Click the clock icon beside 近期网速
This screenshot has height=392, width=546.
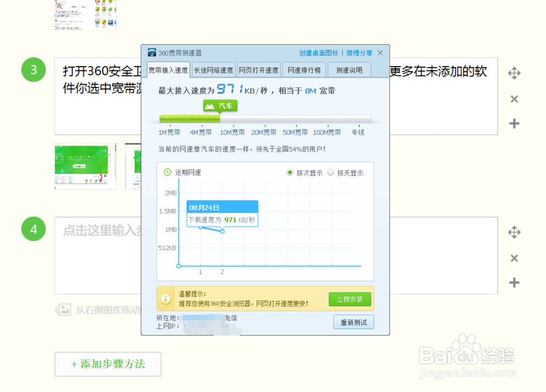coord(169,173)
